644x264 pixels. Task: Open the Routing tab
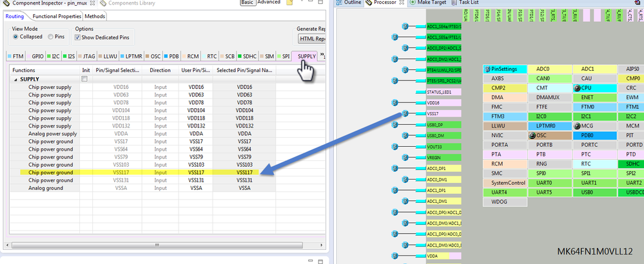tap(14, 16)
